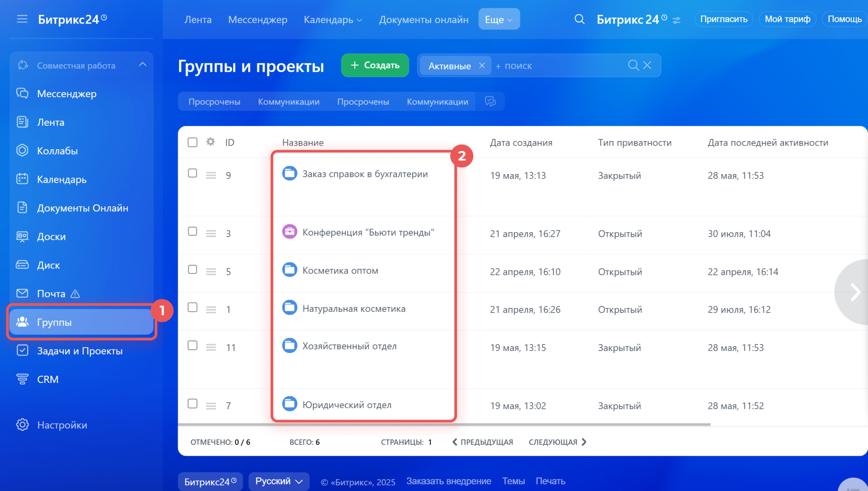Open the settings sliders icon beside the Битрикс24 header
The height and width of the screenshot is (491, 868).
click(676, 20)
